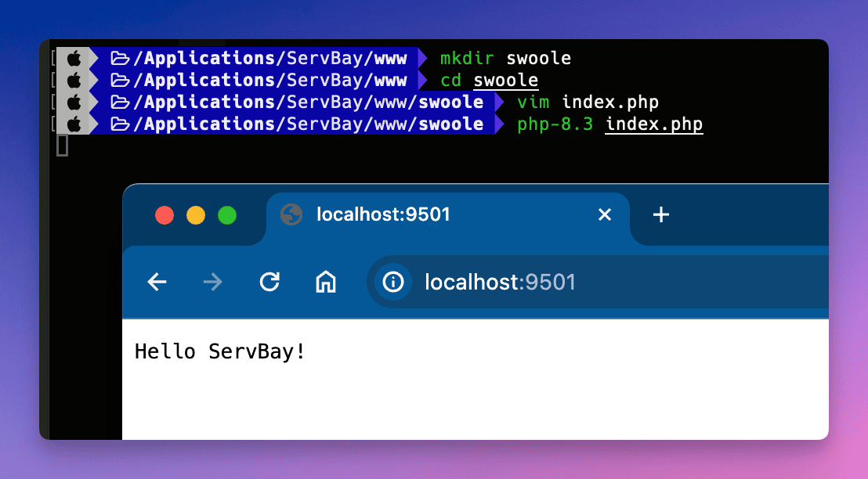The width and height of the screenshot is (868, 479).
Task: Click 'swoole' argument after mkdir
Action: (539, 58)
